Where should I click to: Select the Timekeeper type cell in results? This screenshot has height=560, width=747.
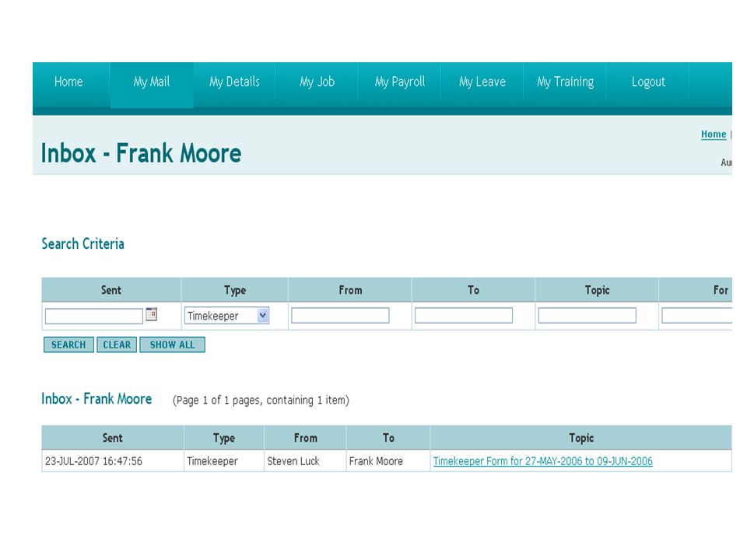[224, 461]
